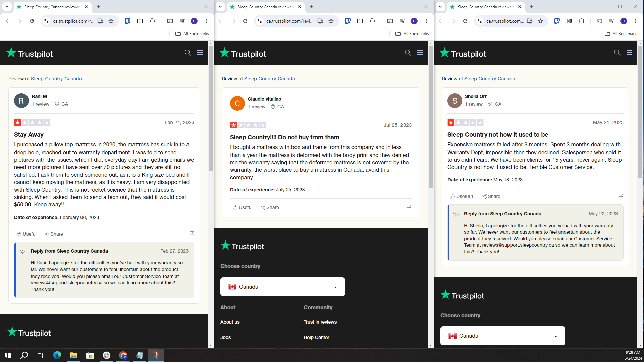Click vertical scrollbar in middle window
Screen dimensions: 644x362
pyautogui.click(x=431, y=117)
